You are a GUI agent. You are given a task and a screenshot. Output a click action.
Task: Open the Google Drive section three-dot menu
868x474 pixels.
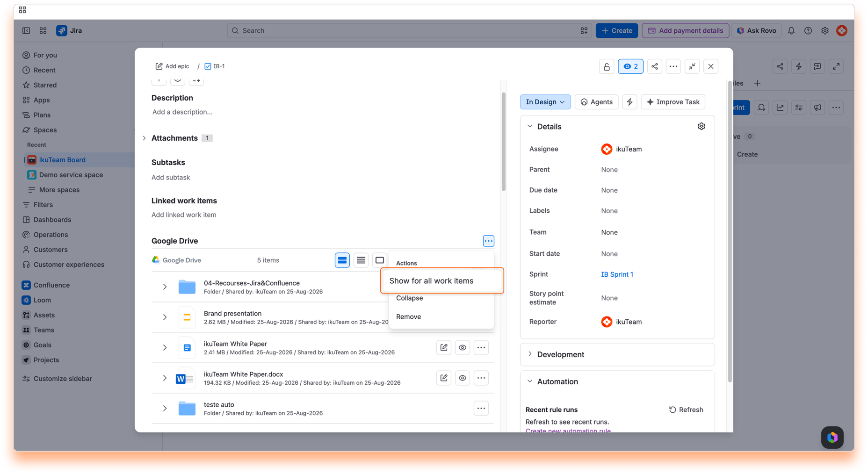(x=488, y=241)
